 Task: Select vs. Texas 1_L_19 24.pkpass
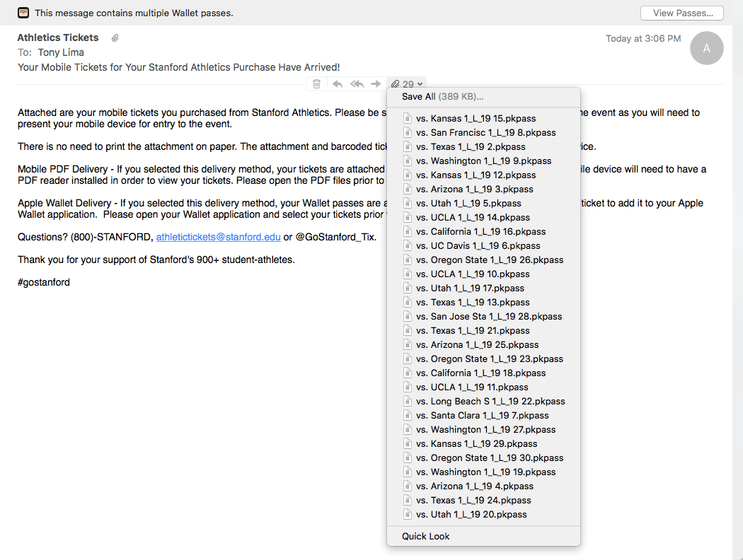pos(483,501)
